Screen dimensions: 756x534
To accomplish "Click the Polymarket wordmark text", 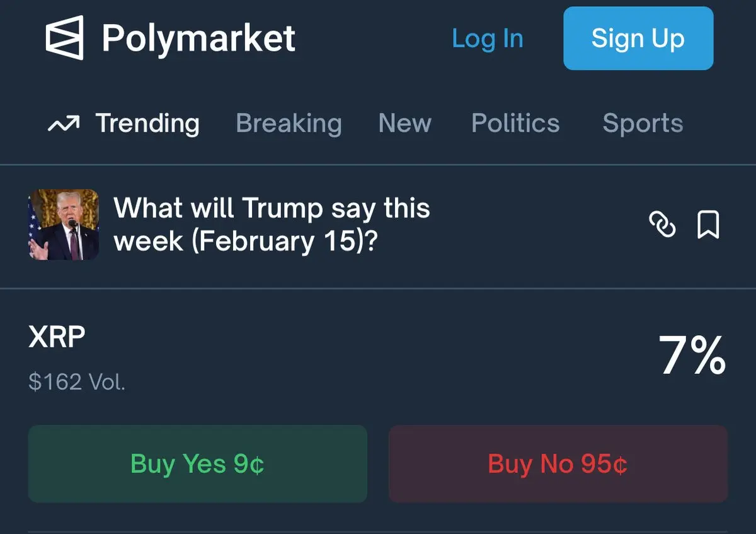I will (x=198, y=38).
